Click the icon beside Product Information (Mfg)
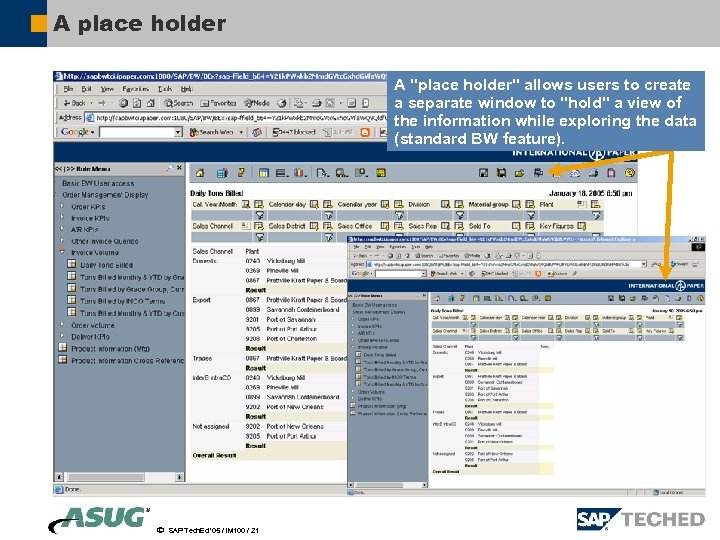 (x=63, y=348)
